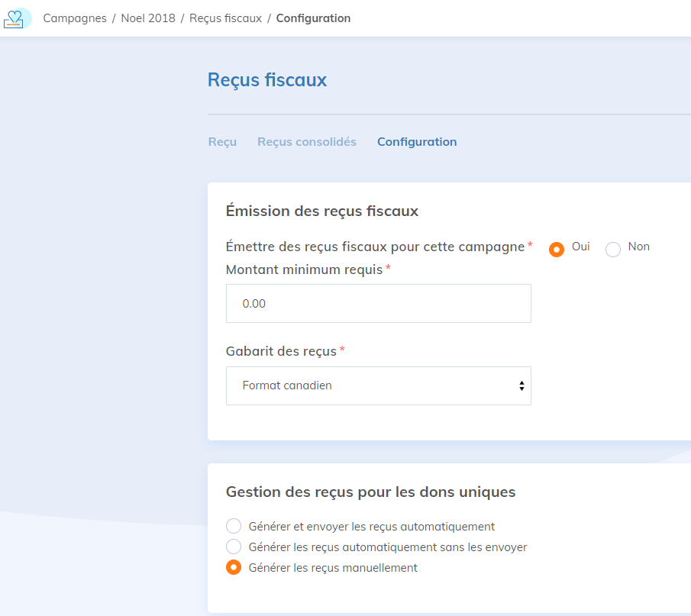Select Oui to issue tax receipts
The width and height of the screenshot is (691, 616).
click(556, 250)
